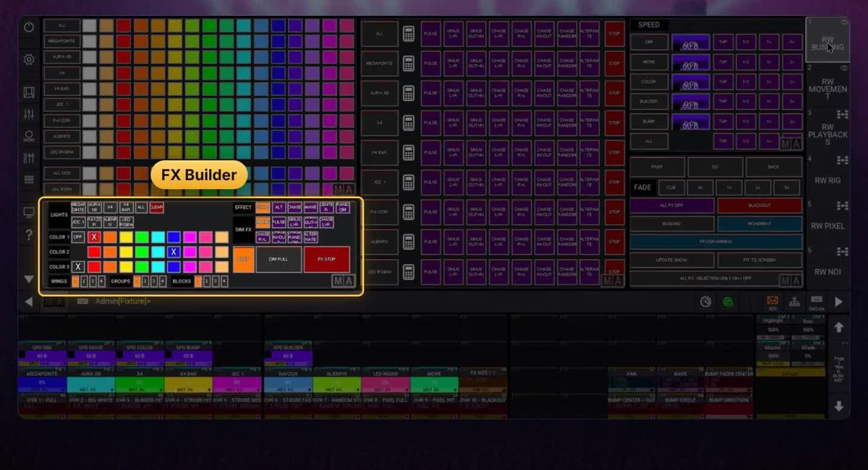
Task: Toggle JDC 1 in the LIGHTS selection
Action: point(78,222)
